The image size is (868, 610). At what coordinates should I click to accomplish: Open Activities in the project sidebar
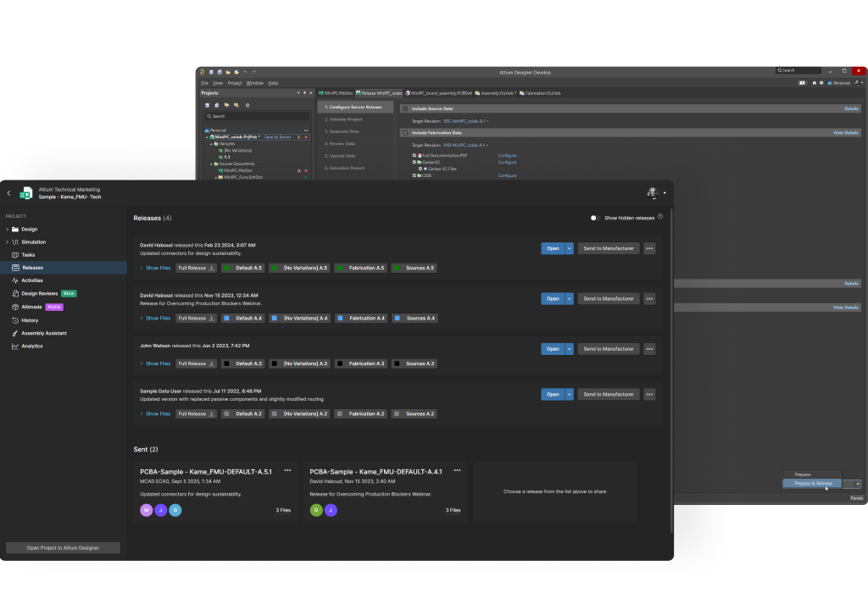pyautogui.click(x=31, y=280)
